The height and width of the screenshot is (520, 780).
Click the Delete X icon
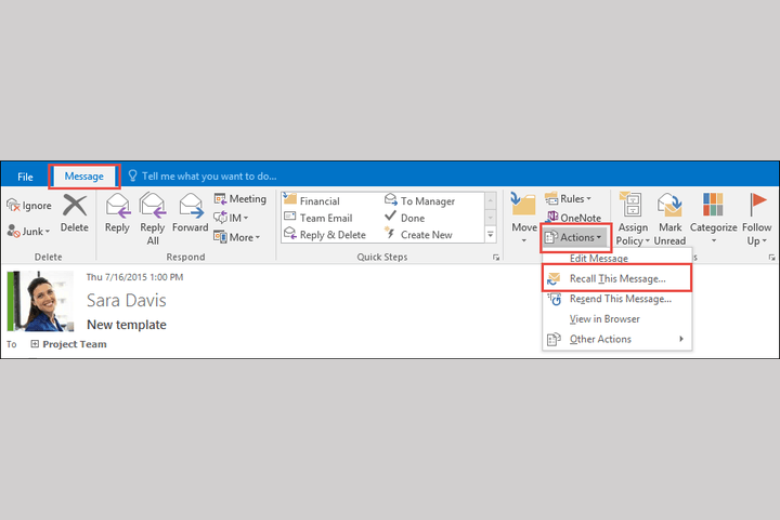(x=75, y=206)
